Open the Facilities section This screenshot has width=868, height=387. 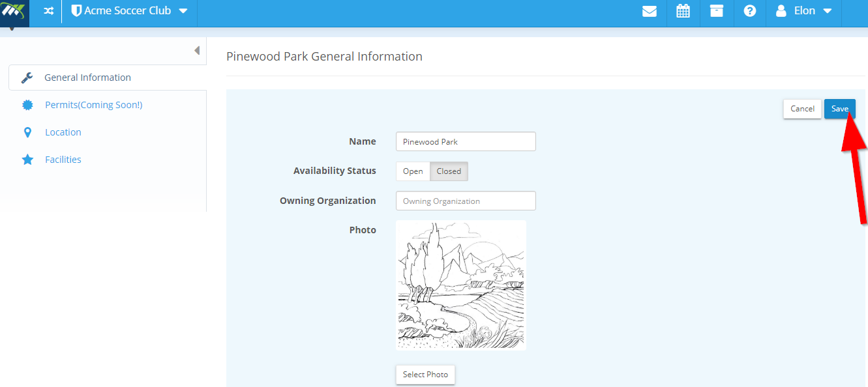[x=63, y=160]
